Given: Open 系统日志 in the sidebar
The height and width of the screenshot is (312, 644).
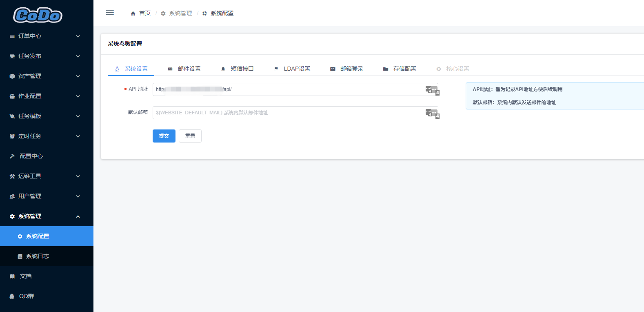Looking at the screenshot, I should 47,256.
